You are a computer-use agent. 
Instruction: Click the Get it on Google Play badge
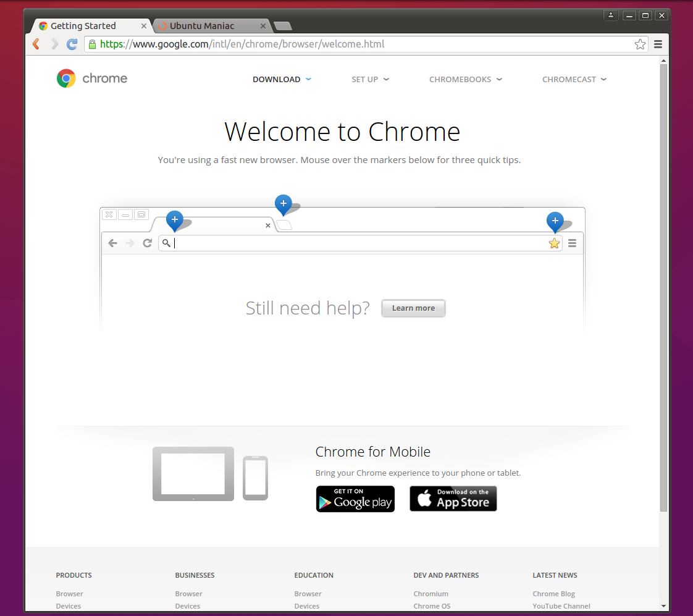(x=355, y=499)
